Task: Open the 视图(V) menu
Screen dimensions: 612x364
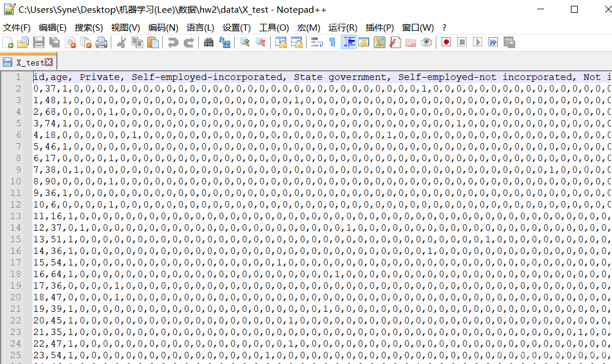Action: click(x=125, y=28)
